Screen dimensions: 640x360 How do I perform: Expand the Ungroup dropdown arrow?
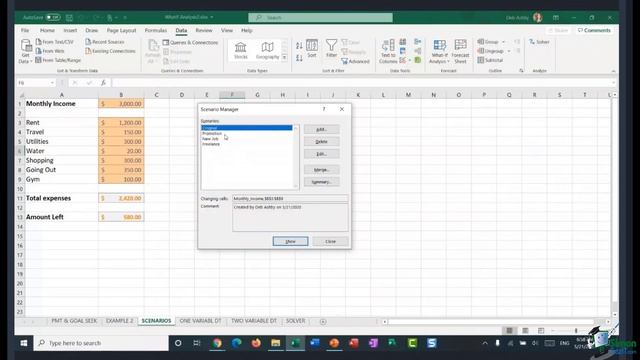509,51
